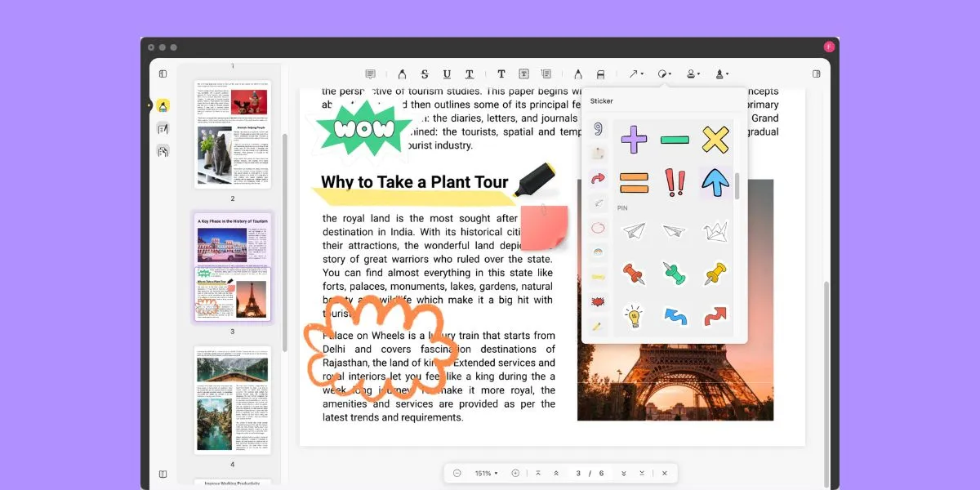Open the 151% zoom level dropdown
This screenshot has width=980, height=490.
click(x=487, y=474)
